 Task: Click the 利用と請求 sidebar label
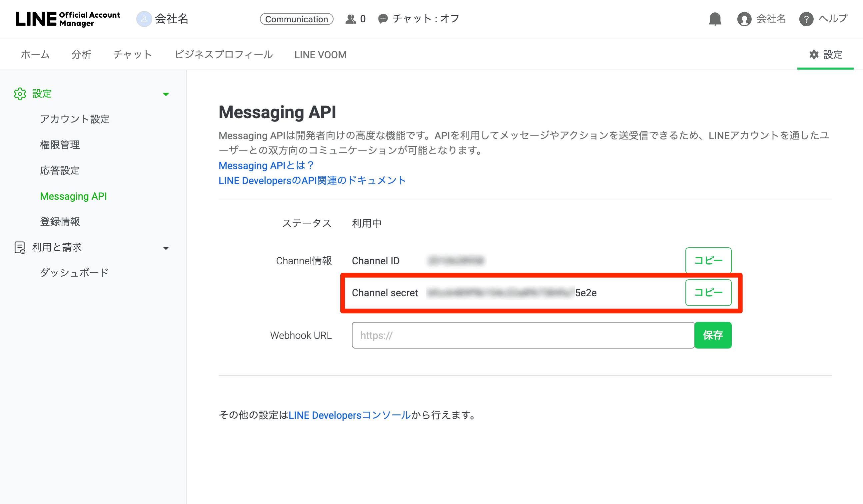57,247
